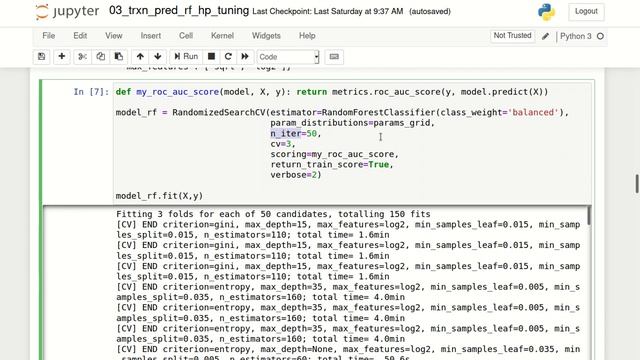Click the page vertical scrollbar
The image size is (640, 360).
click(x=637, y=184)
